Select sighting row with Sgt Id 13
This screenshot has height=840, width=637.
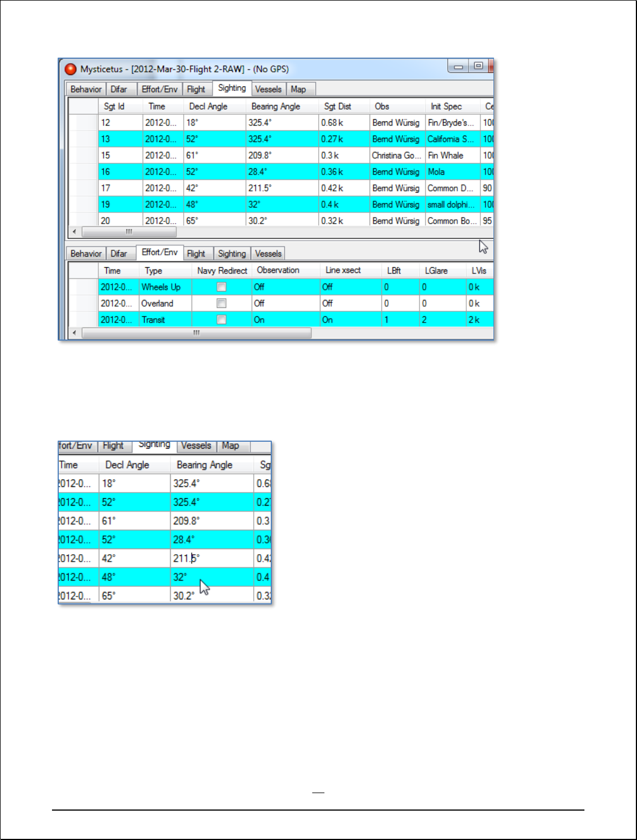(281, 139)
